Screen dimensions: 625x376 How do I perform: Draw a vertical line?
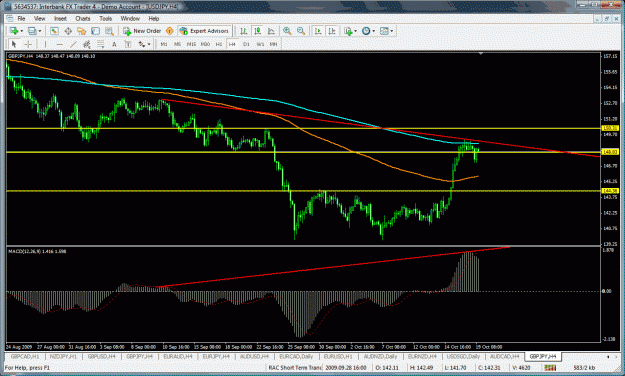[x=45, y=44]
